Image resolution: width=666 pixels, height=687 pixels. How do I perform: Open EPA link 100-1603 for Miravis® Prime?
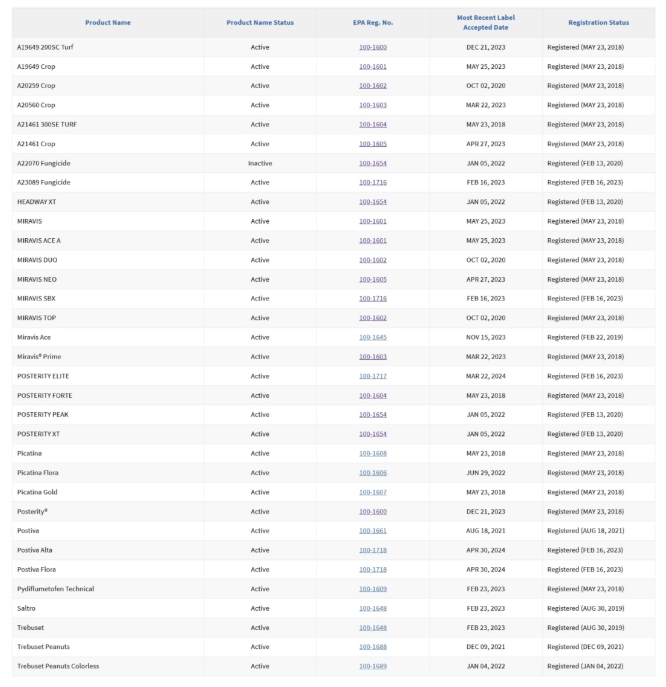tap(373, 357)
